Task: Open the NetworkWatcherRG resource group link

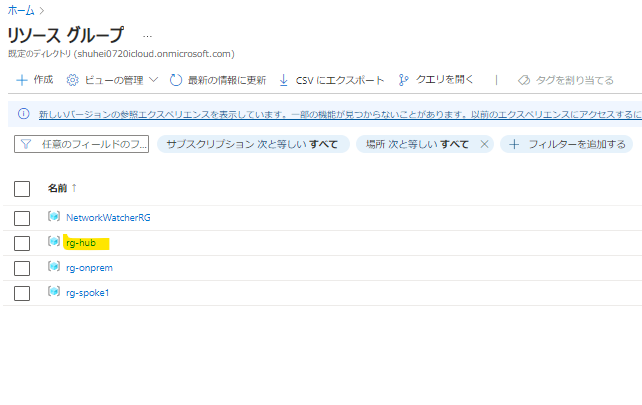Action: 108,217
